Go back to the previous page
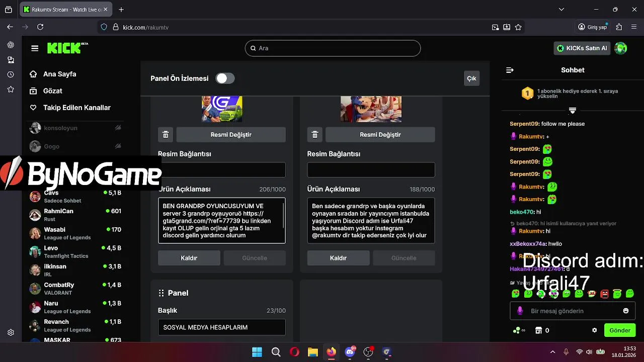 click(x=10, y=27)
